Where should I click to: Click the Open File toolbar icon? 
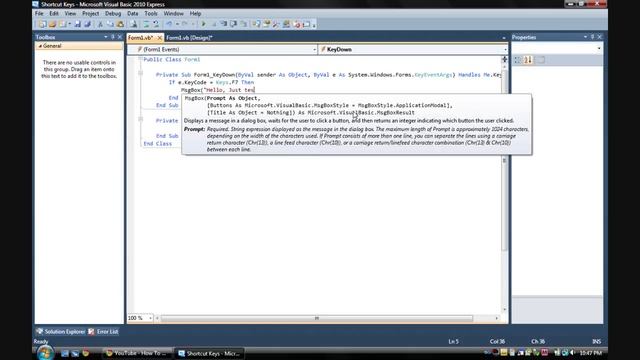pyautogui.click(x=52, y=24)
